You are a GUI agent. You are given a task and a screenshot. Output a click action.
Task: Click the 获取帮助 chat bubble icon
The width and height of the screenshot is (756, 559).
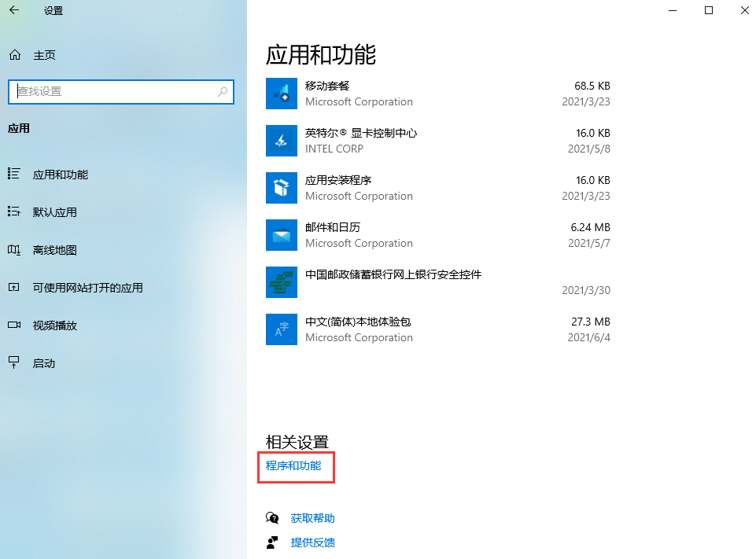coord(272,518)
